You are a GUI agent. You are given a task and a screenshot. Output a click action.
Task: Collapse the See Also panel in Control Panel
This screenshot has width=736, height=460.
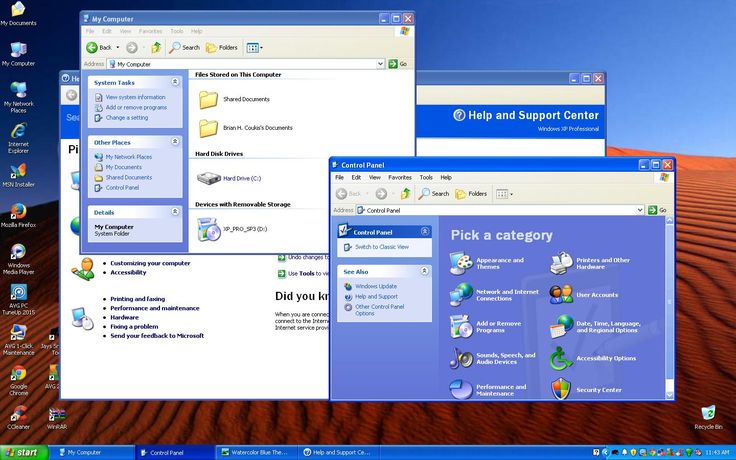[x=425, y=271]
